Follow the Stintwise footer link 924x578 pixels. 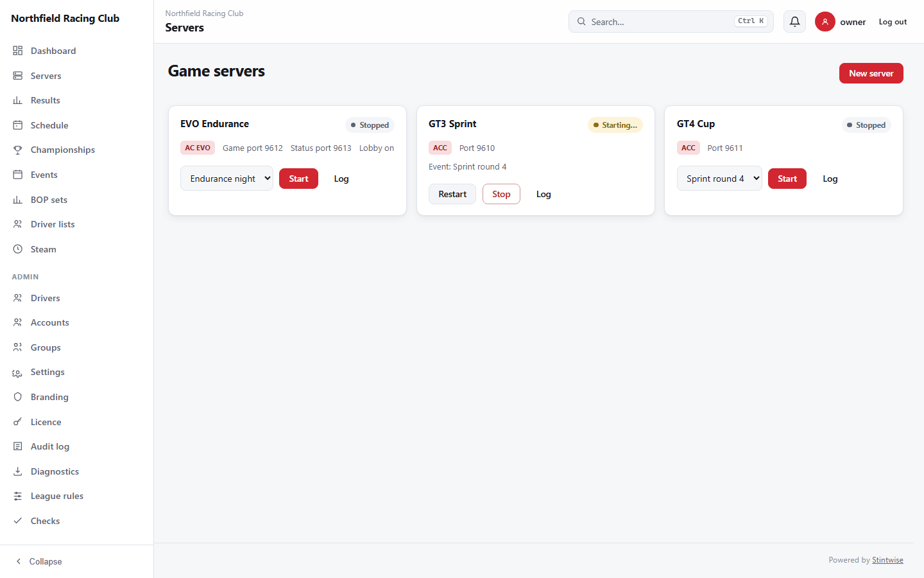887,560
